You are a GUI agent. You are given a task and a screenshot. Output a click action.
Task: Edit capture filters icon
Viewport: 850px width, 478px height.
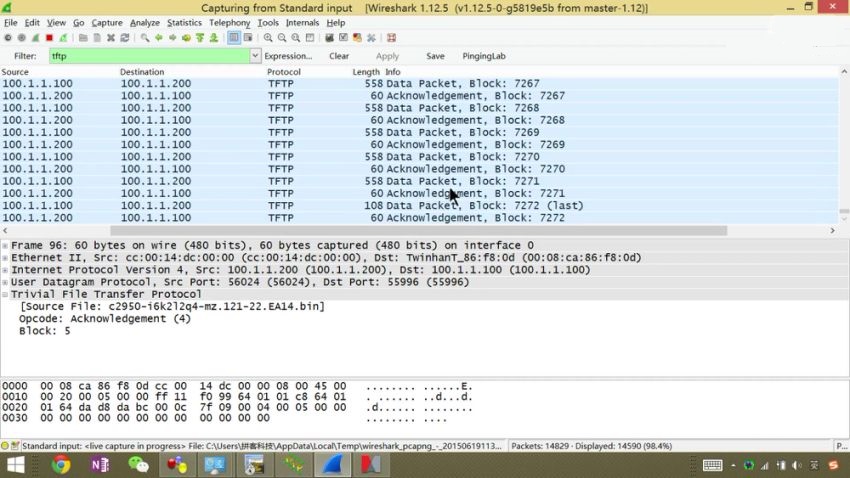coord(329,38)
